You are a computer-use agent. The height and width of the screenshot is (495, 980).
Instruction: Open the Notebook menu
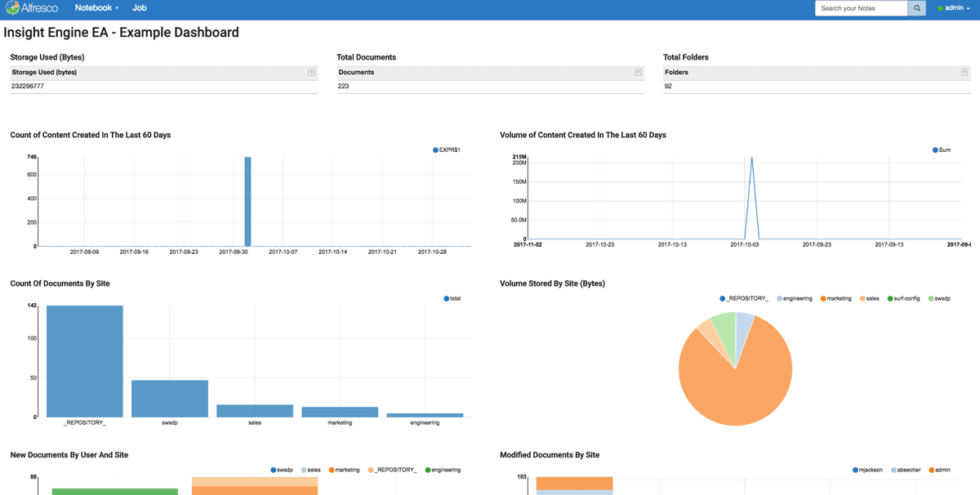click(96, 7)
